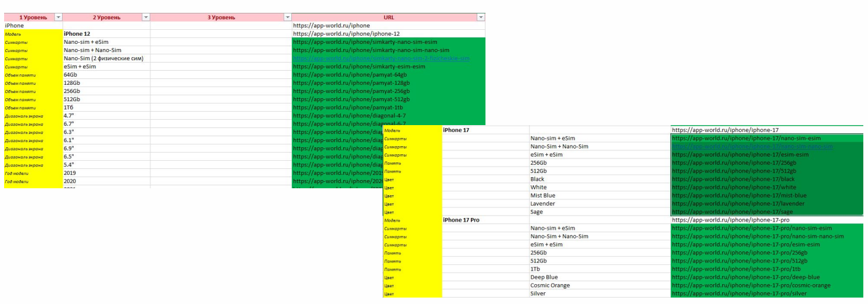This screenshot has height=304, width=868.
Task: Open the URL column filter dropdown
Action: point(481,18)
